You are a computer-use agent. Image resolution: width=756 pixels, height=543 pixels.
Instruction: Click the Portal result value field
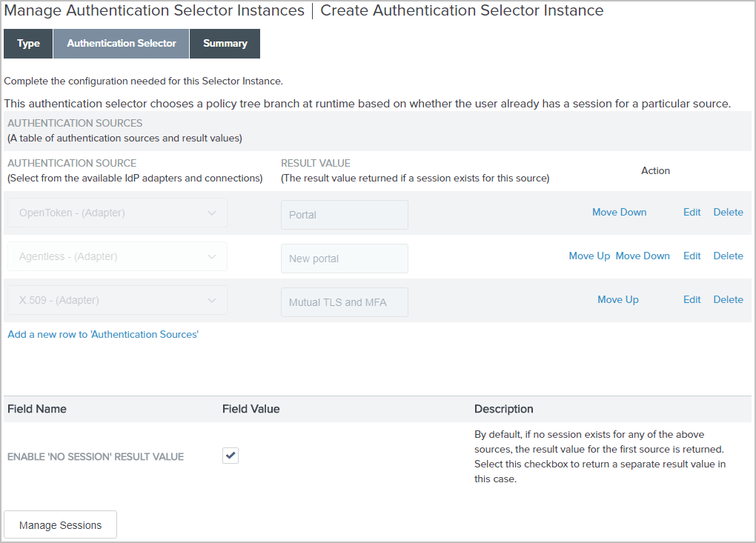344,214
